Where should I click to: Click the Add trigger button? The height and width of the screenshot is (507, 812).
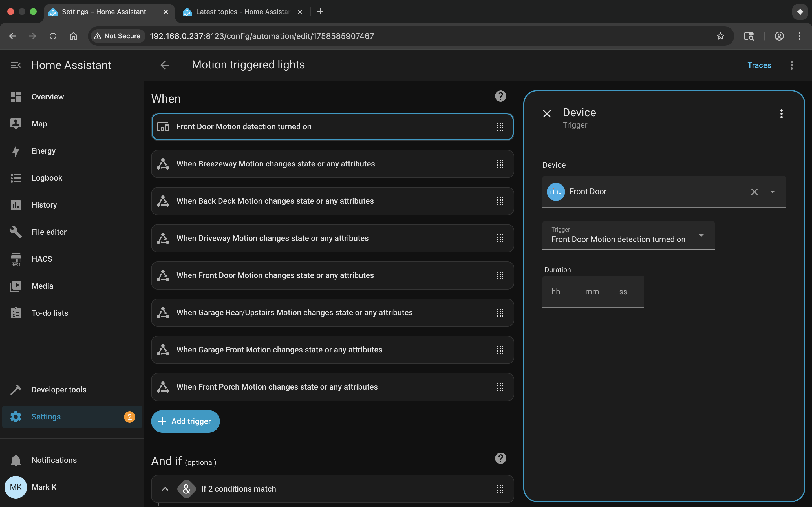coord(185,421)
